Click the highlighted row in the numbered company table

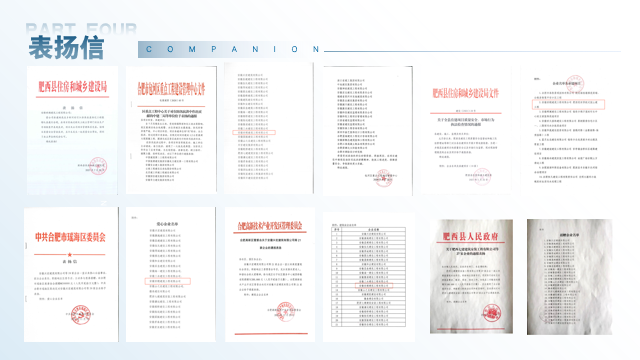pyautogui.click(x=374, y=285)
